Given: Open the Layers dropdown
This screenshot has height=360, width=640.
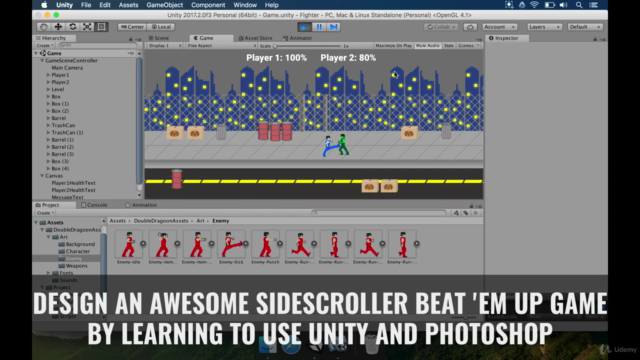Looking at the screenshot, I should (x=544, y=27).
